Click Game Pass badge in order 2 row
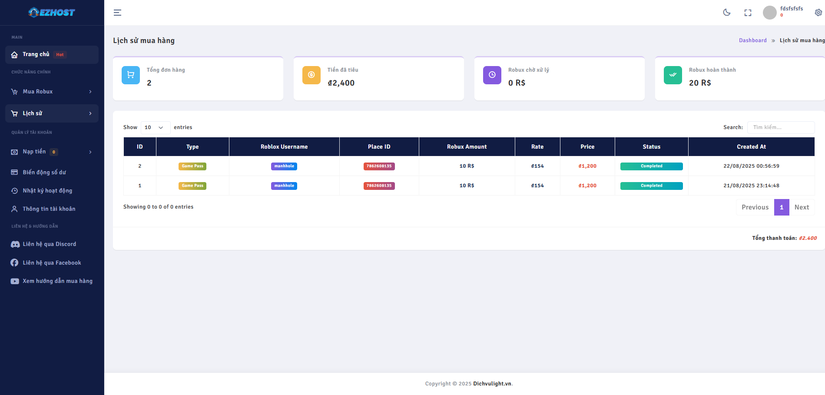The image size is (825, 395). pyautogui.click(x=193, y=166)
